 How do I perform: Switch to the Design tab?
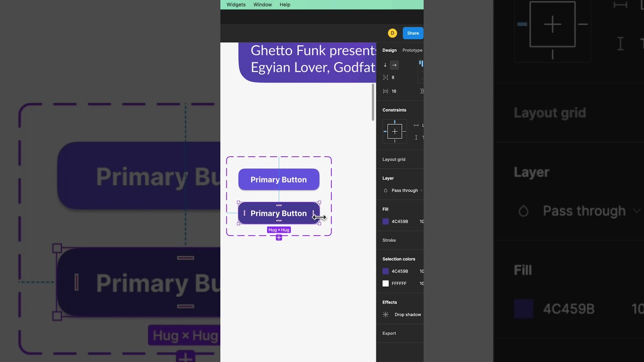[389, 50]
